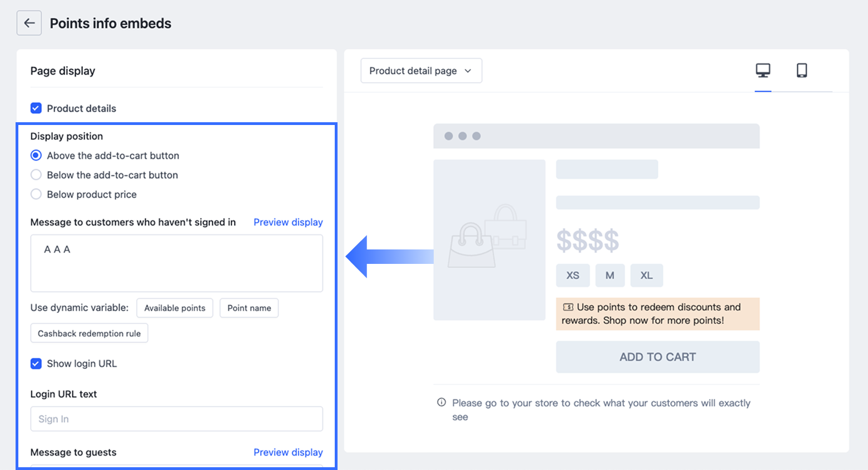The image size is (868, 470).
Task: Click the Login URL text input field
Action: pos(177,419)
